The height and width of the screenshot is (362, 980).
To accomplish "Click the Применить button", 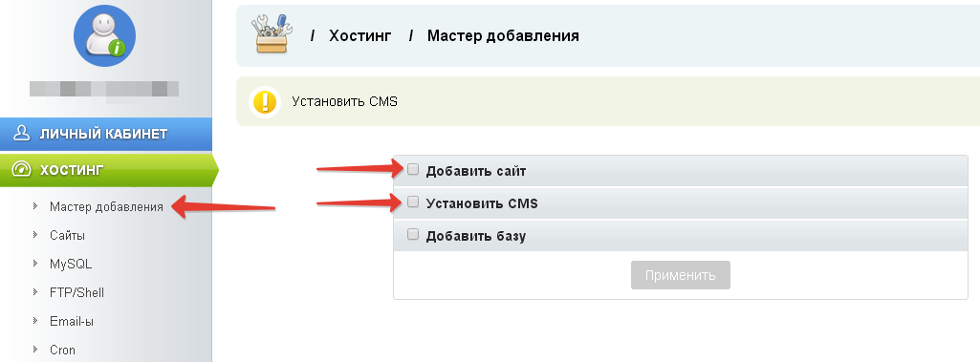I will (681, 275).
